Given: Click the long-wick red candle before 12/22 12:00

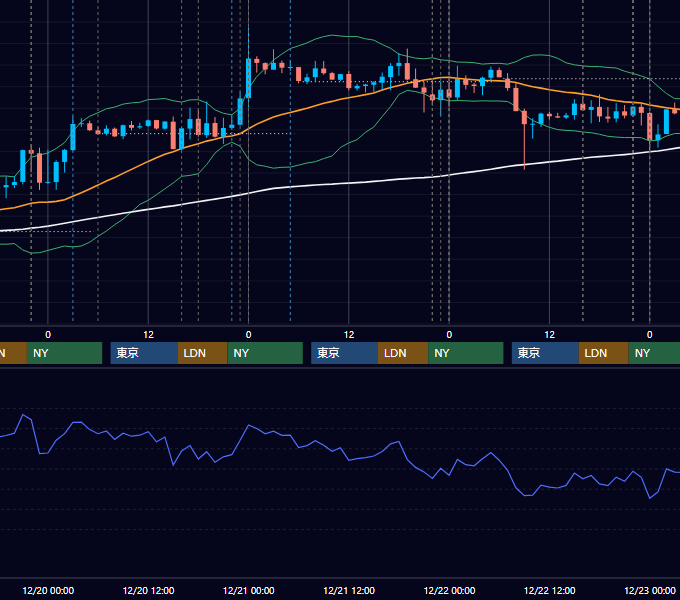Looking at the screenshot, I should point(524,118).
